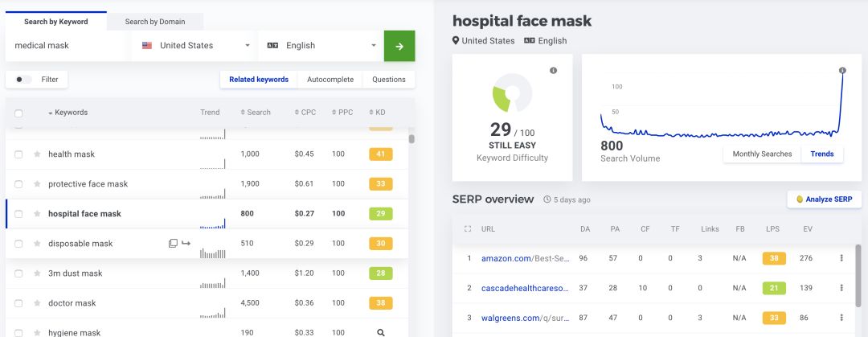Viewport: 868px width, 337px height.
Task: Star the doctor mask keyword
Action: point(37,303)
